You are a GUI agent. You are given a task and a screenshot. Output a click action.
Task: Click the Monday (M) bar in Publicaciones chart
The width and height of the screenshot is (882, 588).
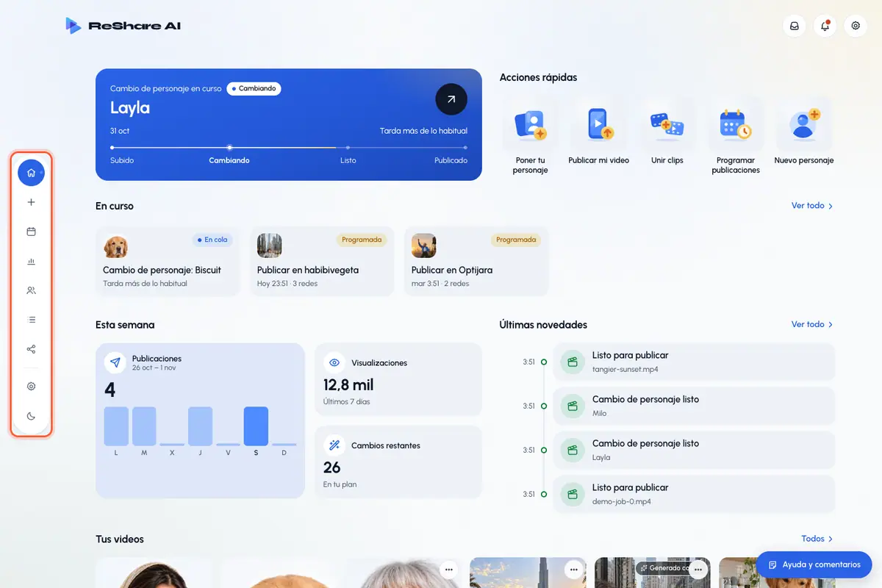(144, 426)
